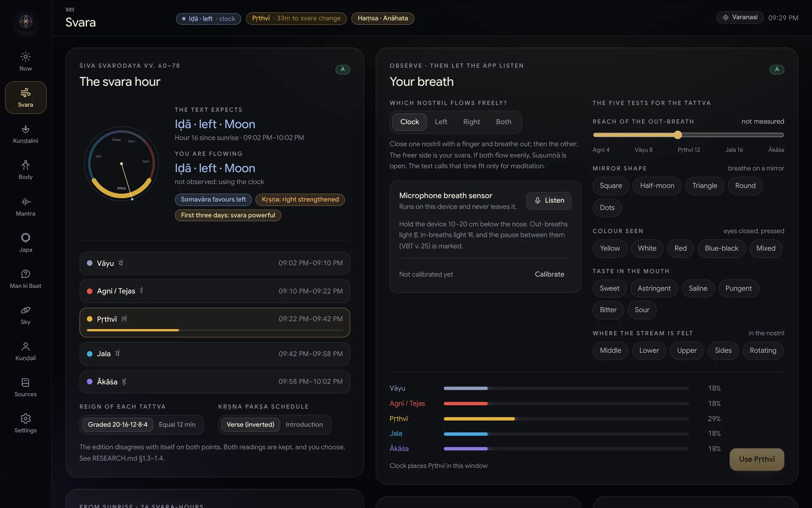Select Rotating stream position
The image size is (812, 508).
763,351
